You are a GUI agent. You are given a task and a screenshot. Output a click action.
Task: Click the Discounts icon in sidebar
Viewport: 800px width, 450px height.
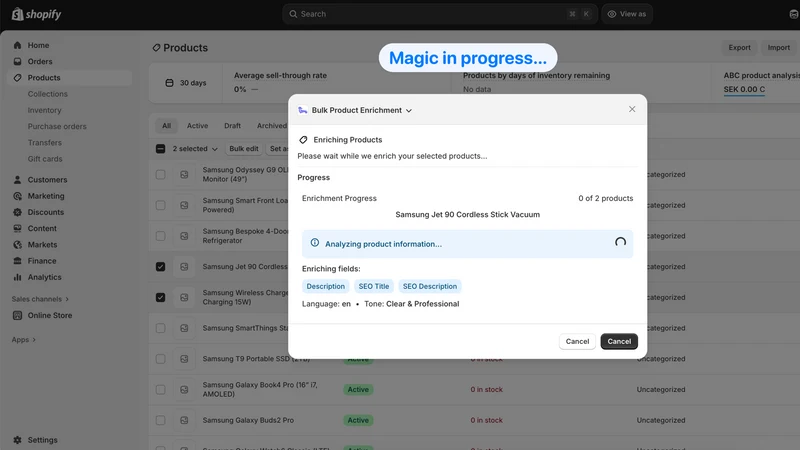click(x=17, y=212)
